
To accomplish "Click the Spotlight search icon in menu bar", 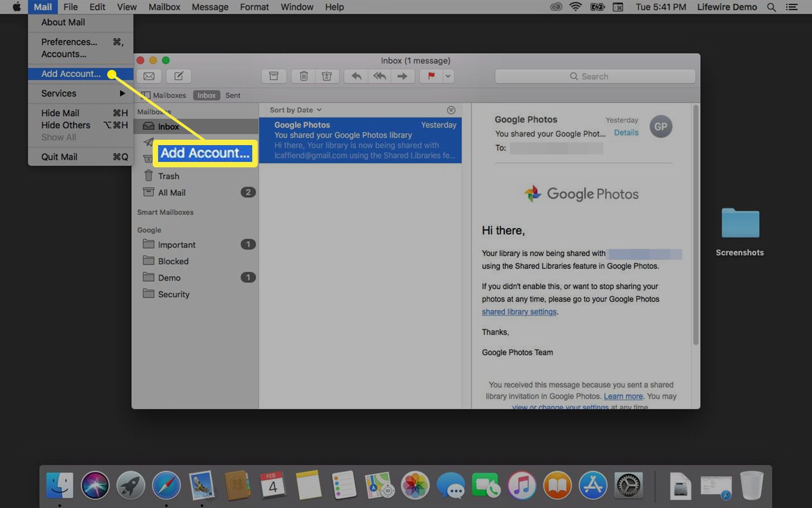I will (x=771, y=7).
